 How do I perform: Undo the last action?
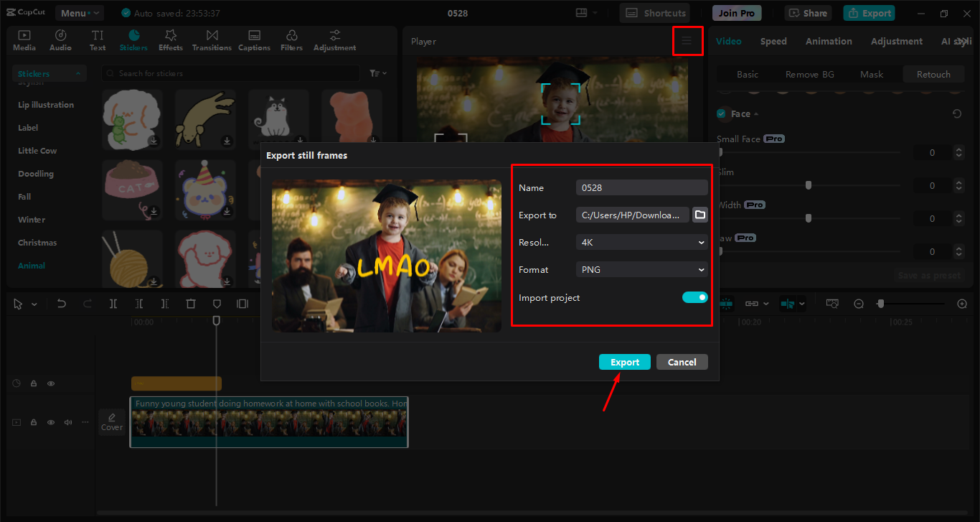coord(62,304)
